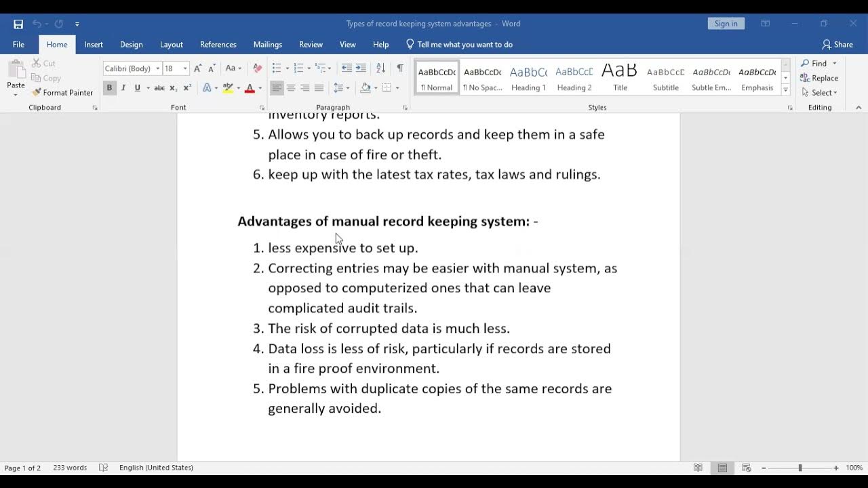Screen dimensions: 868x488
Task: Click the Save icon in the title bar
Action: [x=18, y=24]
